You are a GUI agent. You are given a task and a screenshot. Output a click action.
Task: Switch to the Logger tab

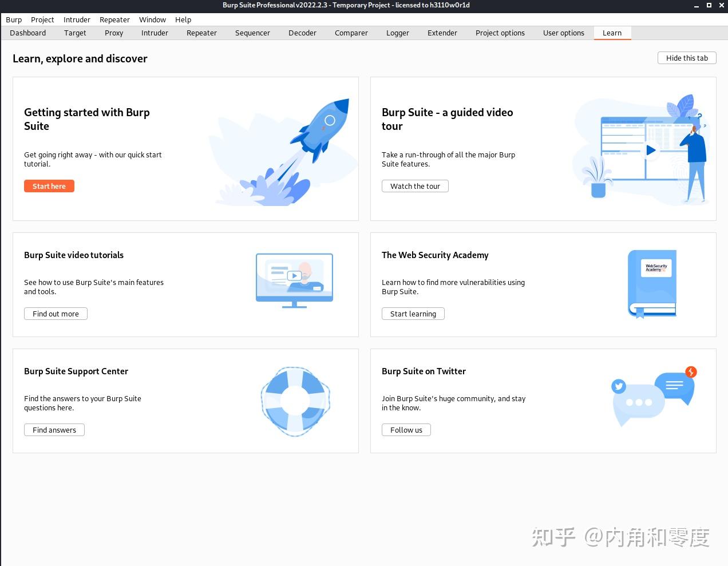pyautogui.click(x=397, y=33)
